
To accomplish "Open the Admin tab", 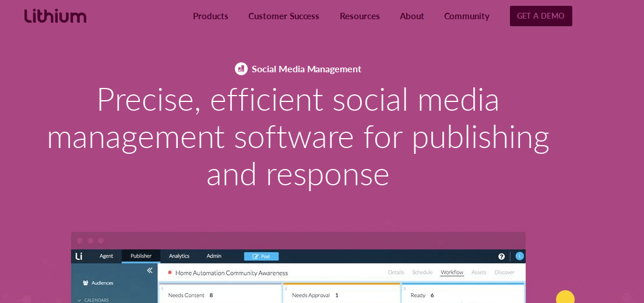I will tap(214, 256).
